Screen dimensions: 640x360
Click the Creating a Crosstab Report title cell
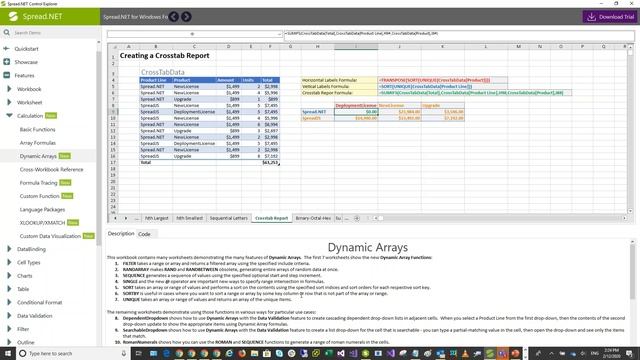pyautogui.click(x=164, y=56)
